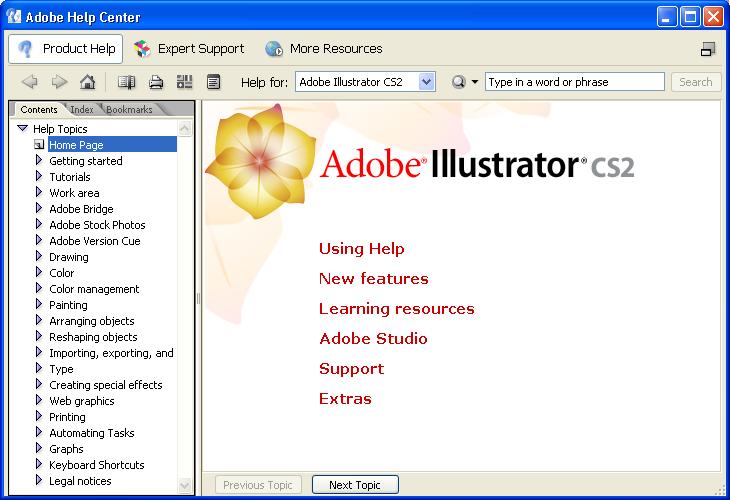Click the panel splitter handle
The image size is (730, 500).
tap(198, 298)
